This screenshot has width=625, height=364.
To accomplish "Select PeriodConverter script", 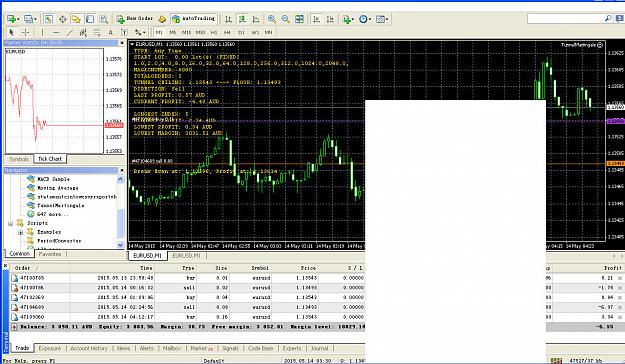I will tap(59, 241).
